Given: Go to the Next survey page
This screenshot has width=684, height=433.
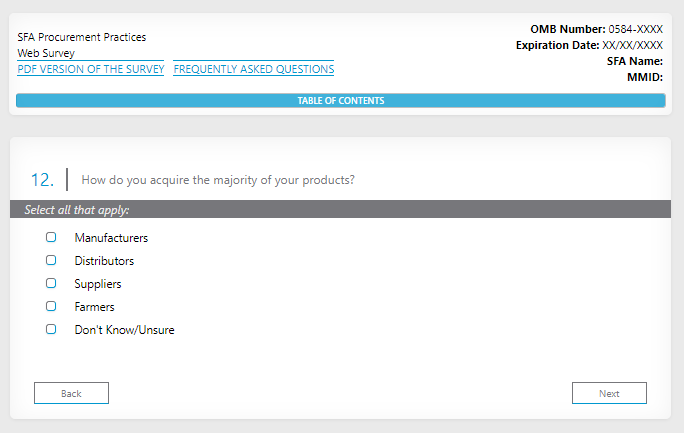Looking at the screenshot, I should (609, 393).
